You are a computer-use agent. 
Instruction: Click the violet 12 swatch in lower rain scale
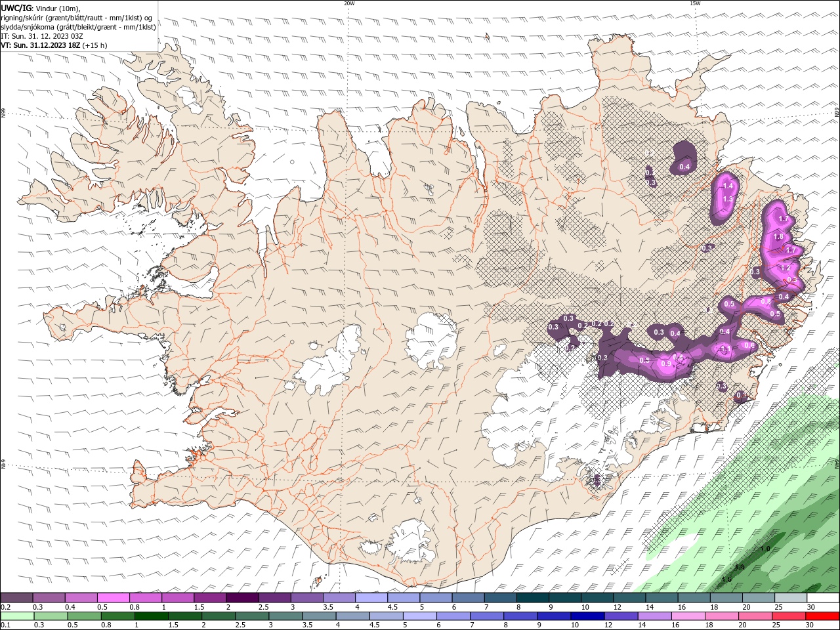point(621,616)
